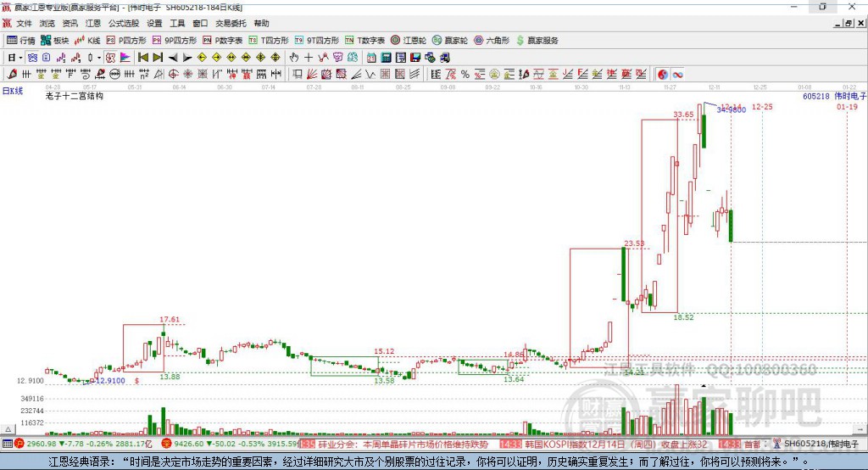Screen dimensions: 868x470
Task: Open the T数字表 tool
Action: 364,41
